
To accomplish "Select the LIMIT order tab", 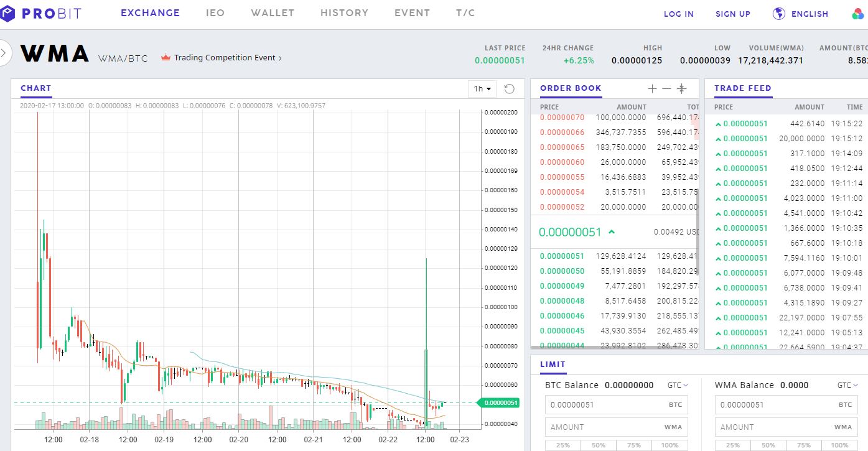I will pyautogui.click(x=553, y=365).
